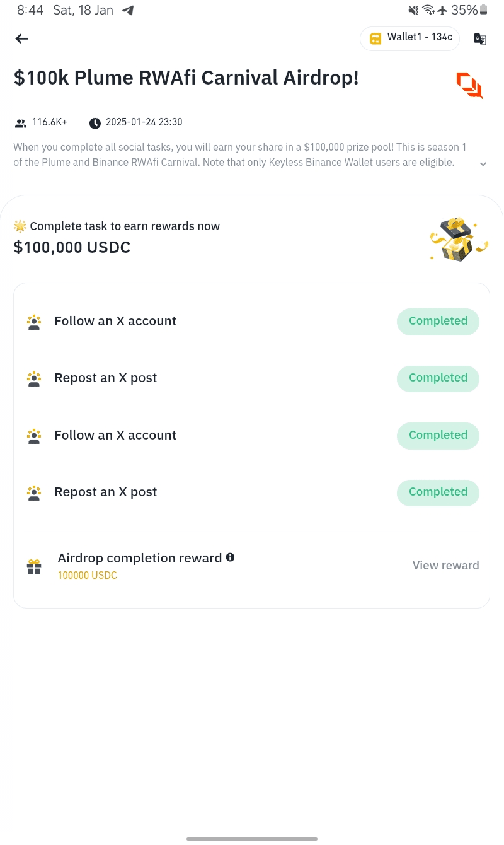Image resolution: width=504 pixels, height=845 pixels.
Task: Expand the airdrop description chevron
Action: click(483, 164)
